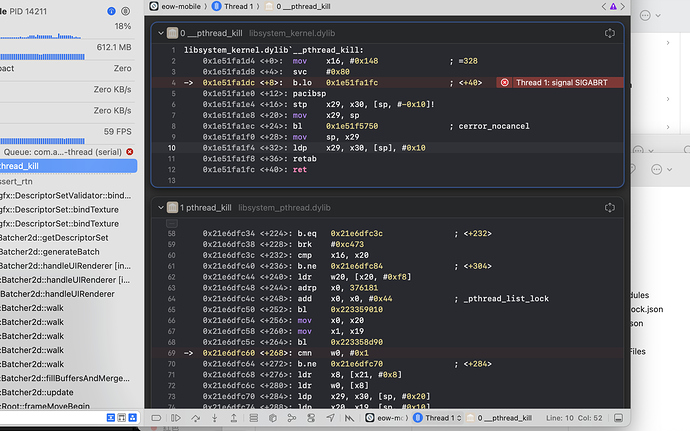Click the circular view options icon beside PID 14211
This screenshot has height=431, width=690.
tap(125, 11)
